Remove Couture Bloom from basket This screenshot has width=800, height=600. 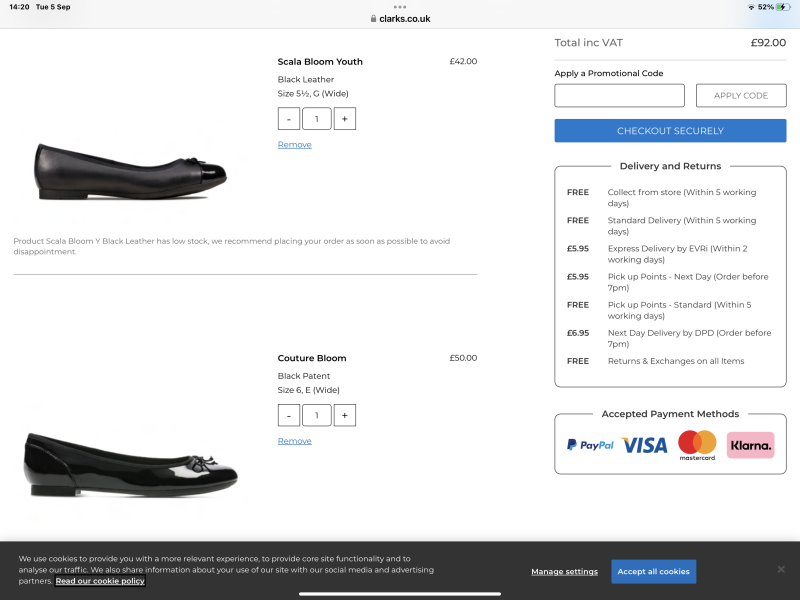[294, 441]
